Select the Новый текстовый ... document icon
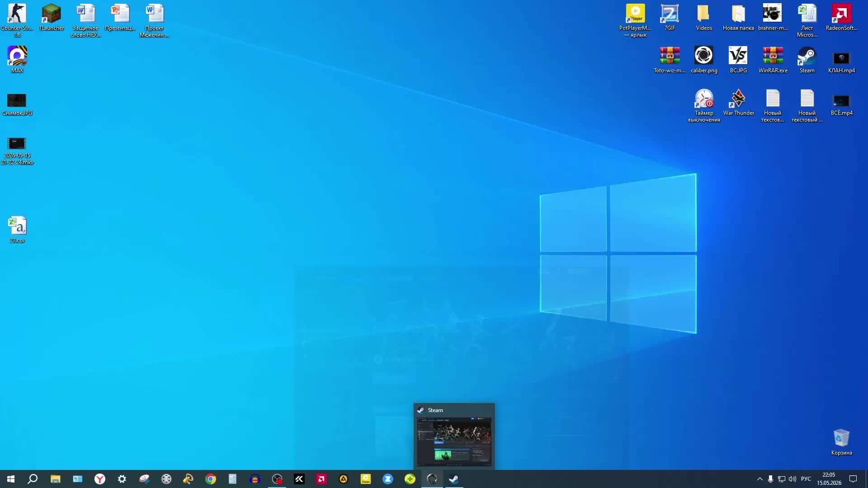The width and height of the screenshot is (868, 488). pos(807,106)
